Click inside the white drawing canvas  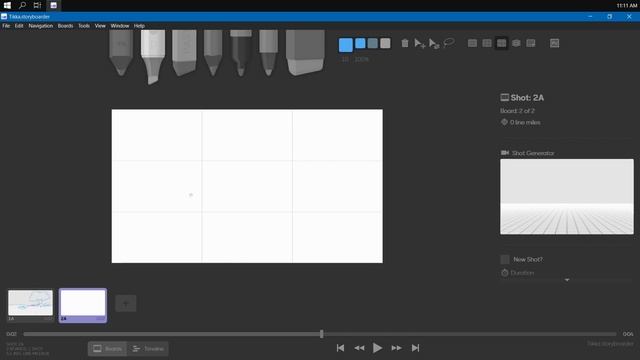click(x=247, y=186)
